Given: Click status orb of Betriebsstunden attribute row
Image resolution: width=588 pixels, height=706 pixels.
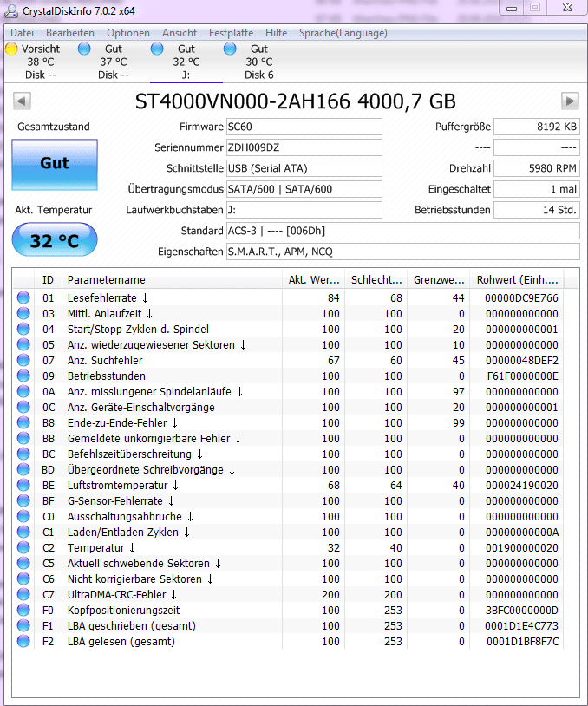Looking at the screenshot, I should tap(23, 376).
